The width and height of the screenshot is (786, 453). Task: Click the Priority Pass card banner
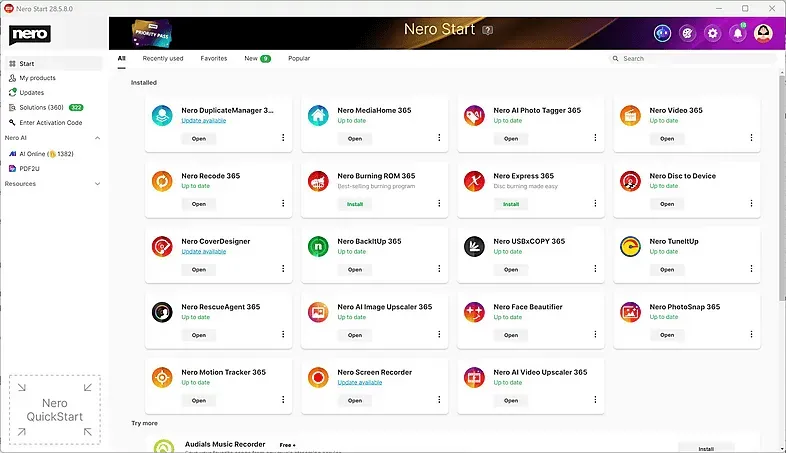(152, 34)
